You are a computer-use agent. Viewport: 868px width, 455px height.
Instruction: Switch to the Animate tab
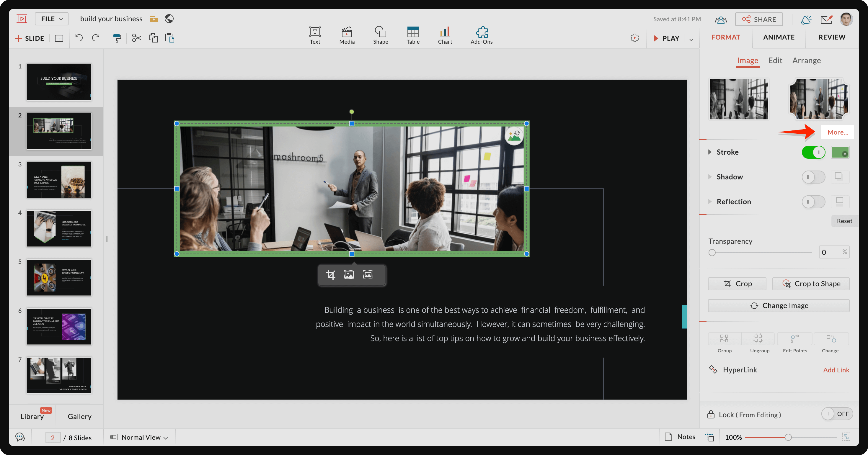tap(779, 37)
